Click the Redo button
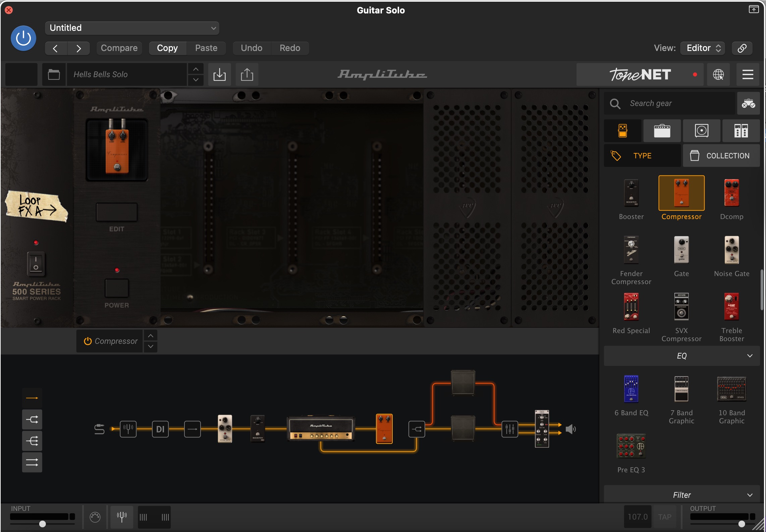Image resolution: width=766 pixels, height=532 pixels. (290, 48)
